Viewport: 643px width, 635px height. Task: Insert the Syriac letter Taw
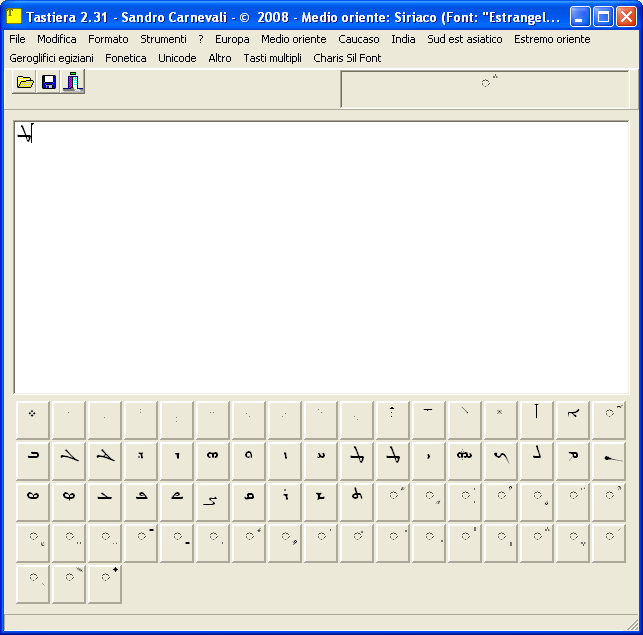[357, 502]
